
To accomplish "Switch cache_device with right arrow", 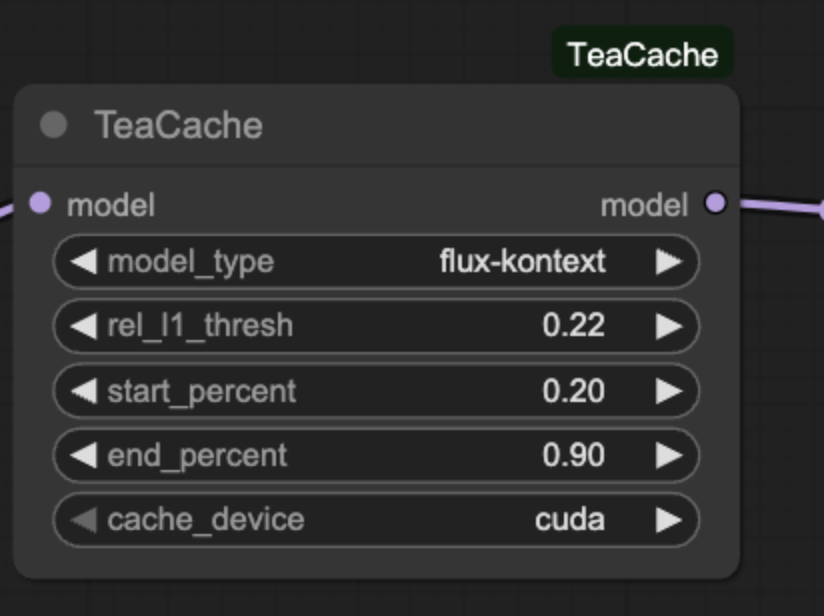I will [x=668, y=520].
